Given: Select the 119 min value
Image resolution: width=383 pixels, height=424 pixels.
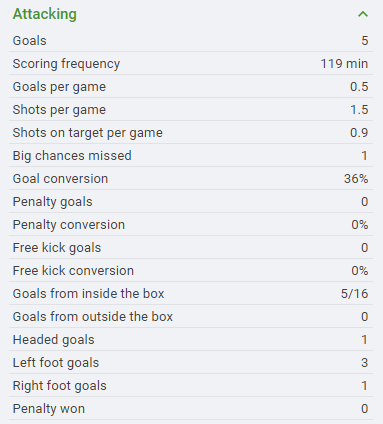Looking at the screenshot, I should 344,63.
